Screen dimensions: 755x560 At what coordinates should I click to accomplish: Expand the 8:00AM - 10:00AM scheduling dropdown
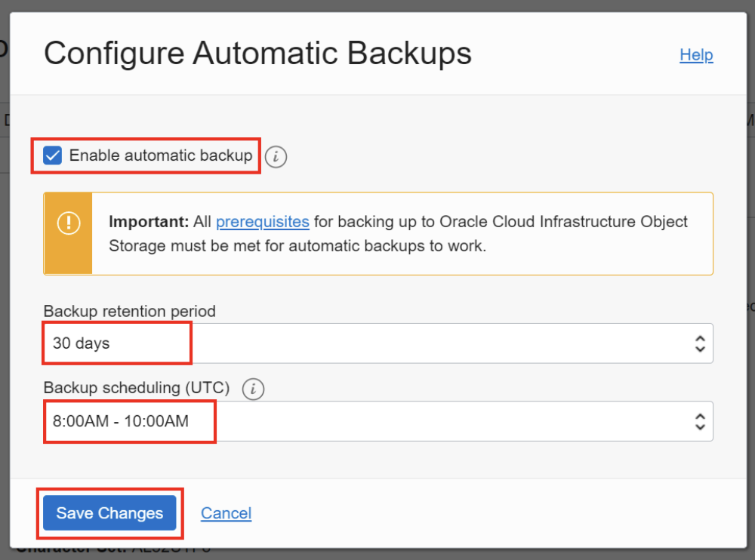pos(377,421)
